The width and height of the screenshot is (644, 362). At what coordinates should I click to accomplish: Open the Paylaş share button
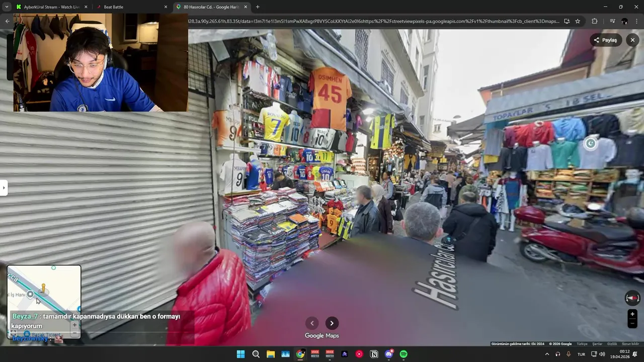pyautogui.click(x=605, y=40)
